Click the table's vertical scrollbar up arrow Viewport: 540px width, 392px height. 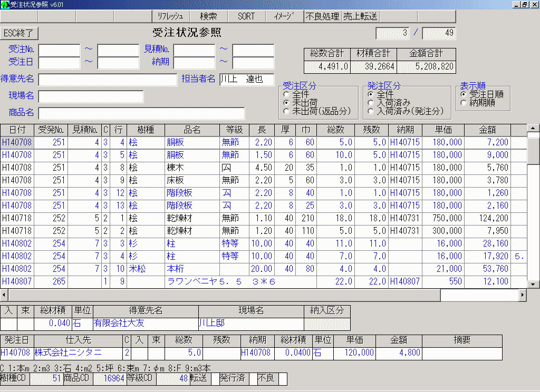[533, 128]
